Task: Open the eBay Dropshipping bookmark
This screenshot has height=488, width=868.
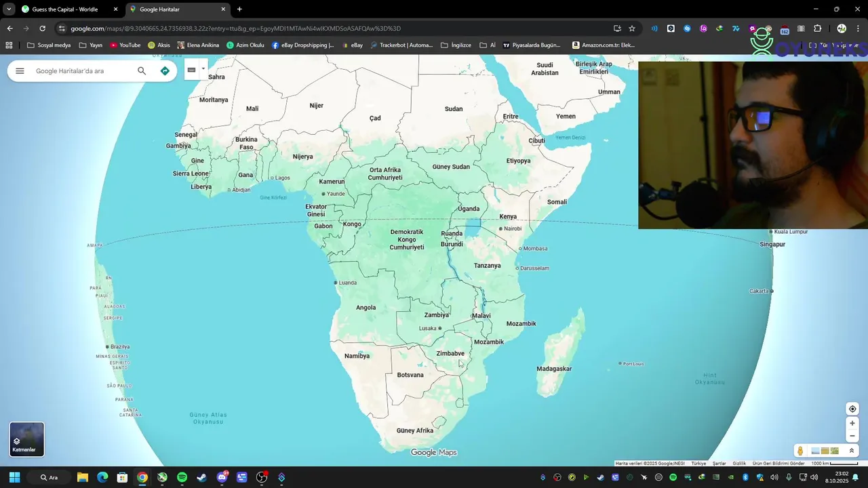Action: [x=303, y=45]
